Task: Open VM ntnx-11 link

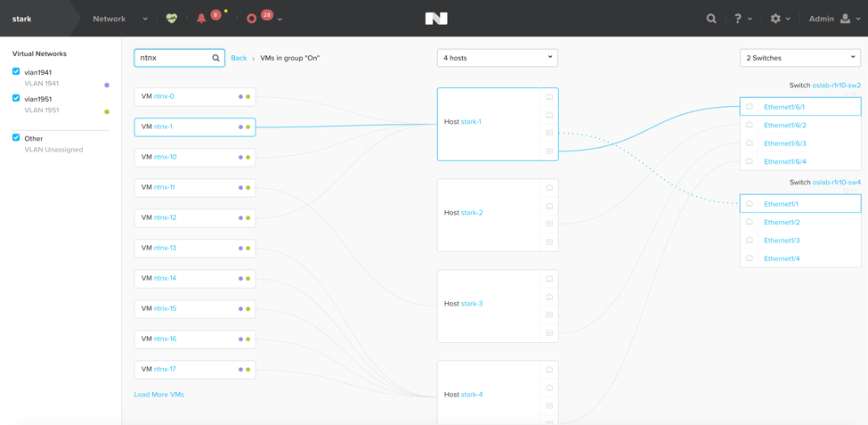Action: [165, 187]
